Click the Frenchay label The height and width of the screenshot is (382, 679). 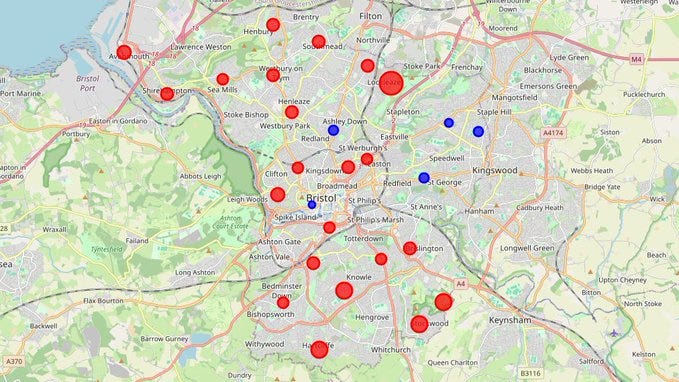pyautogui.click(x=467, y=68)
